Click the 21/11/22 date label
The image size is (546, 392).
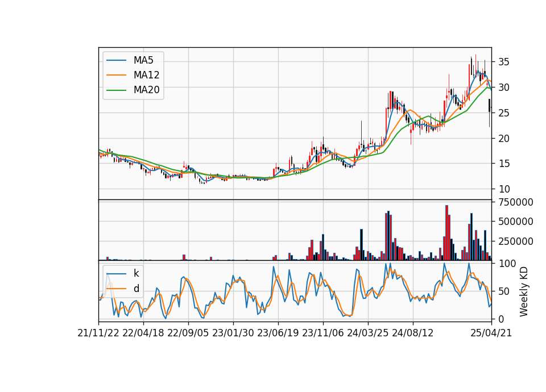[x=98, y=333]
